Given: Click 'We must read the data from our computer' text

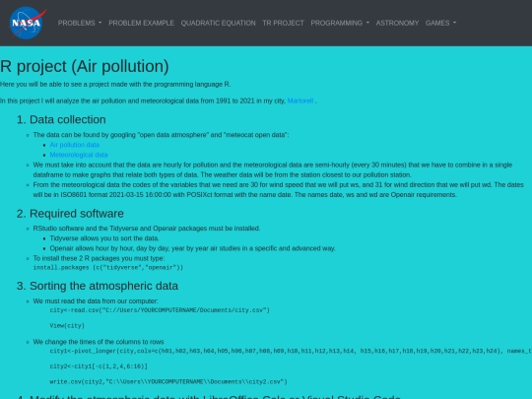Looking at the screenshot, I should click(96, 300).
